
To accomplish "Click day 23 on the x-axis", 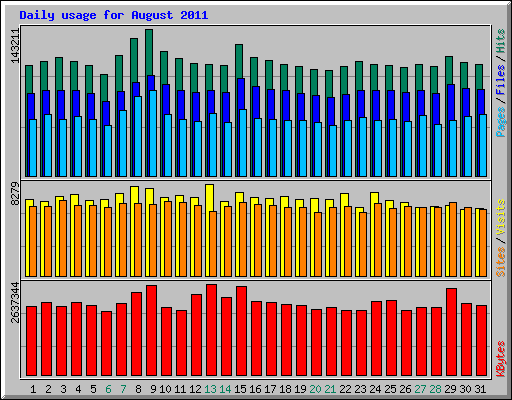I will [x=360, y=389].
